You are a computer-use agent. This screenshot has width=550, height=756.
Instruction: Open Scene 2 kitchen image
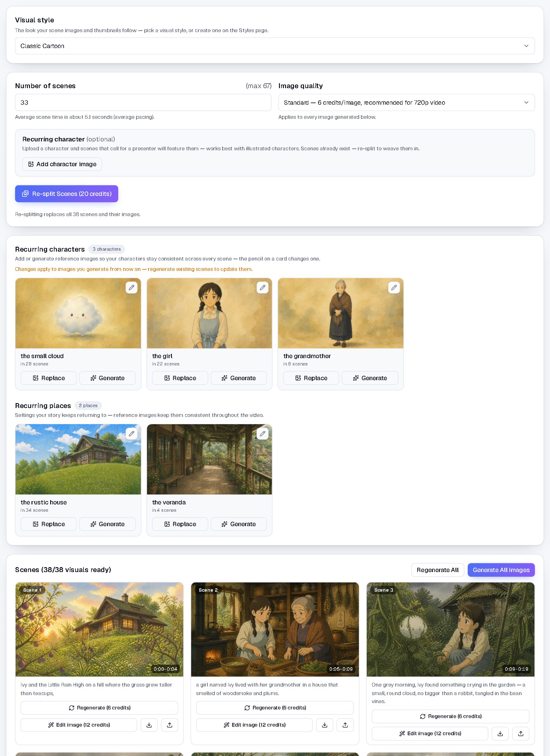pyautogui.click(x=275, y=629)
